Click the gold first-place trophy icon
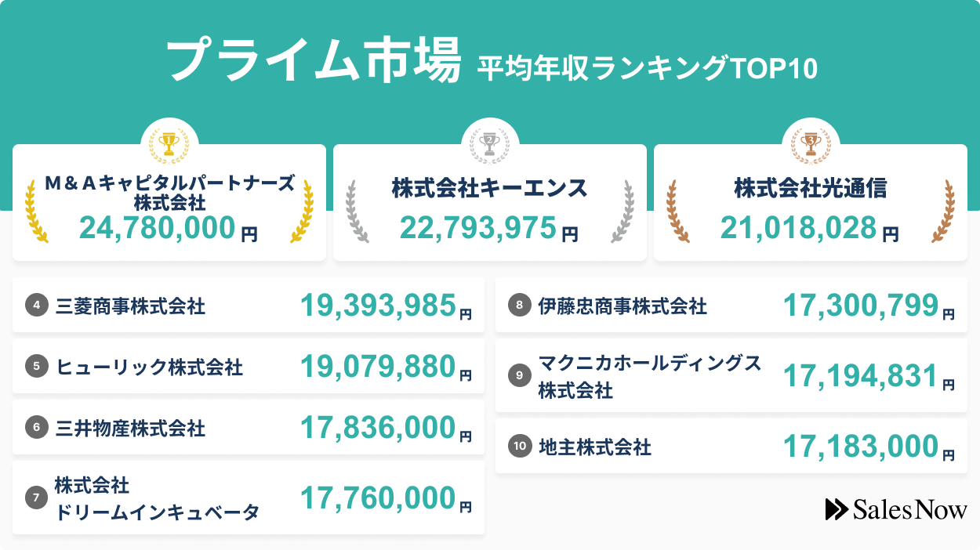Image resolution: width=980 pixels, height=550 pixels. pyautogui.click(x=169, y=143)
